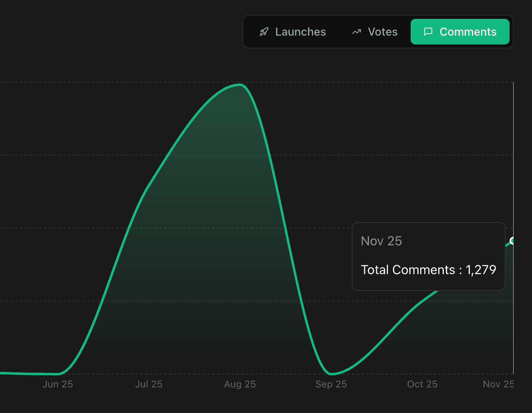Pick the Sep 25 axis label
532x413 pixels.
tap(331, 384)
